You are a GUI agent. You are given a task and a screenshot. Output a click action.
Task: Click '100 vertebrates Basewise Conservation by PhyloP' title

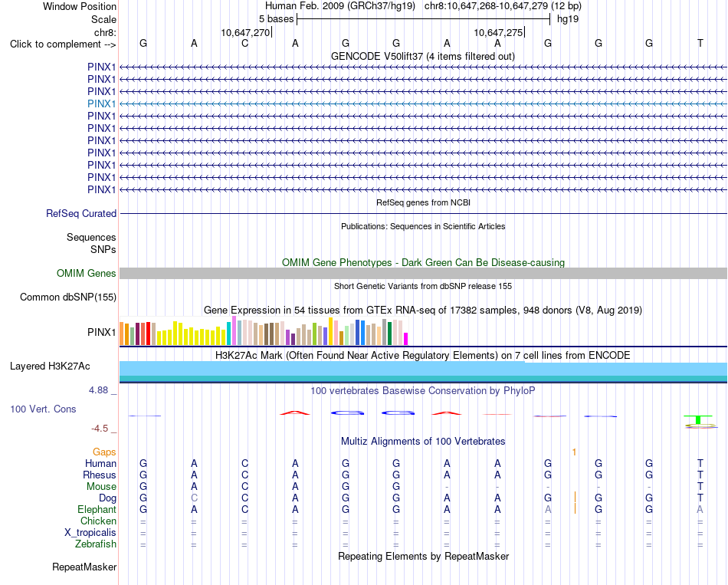point(422,390)
